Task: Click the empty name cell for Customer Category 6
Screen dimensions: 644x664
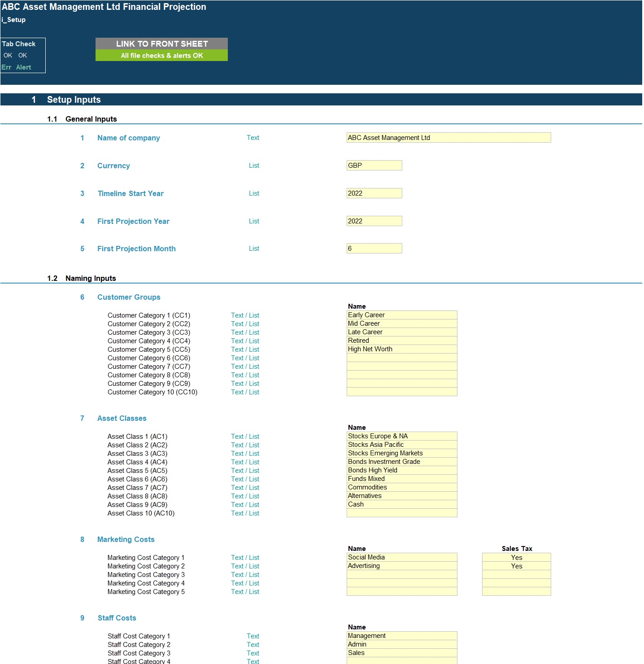Action: point(402,358)
